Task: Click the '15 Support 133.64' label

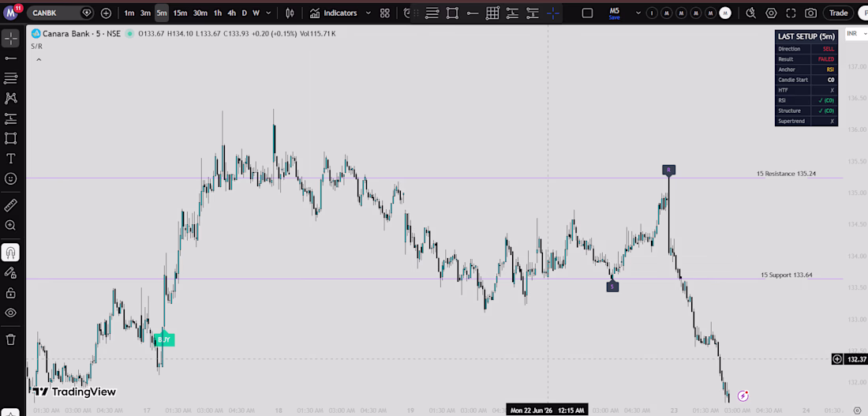Action: [x=787, y=275]
